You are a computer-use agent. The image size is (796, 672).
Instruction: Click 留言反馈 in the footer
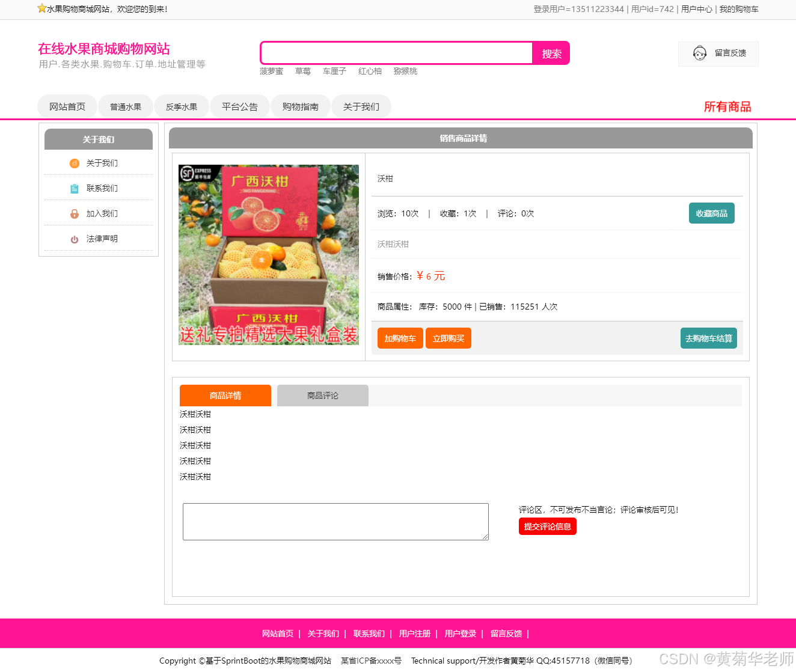[506, 634]
